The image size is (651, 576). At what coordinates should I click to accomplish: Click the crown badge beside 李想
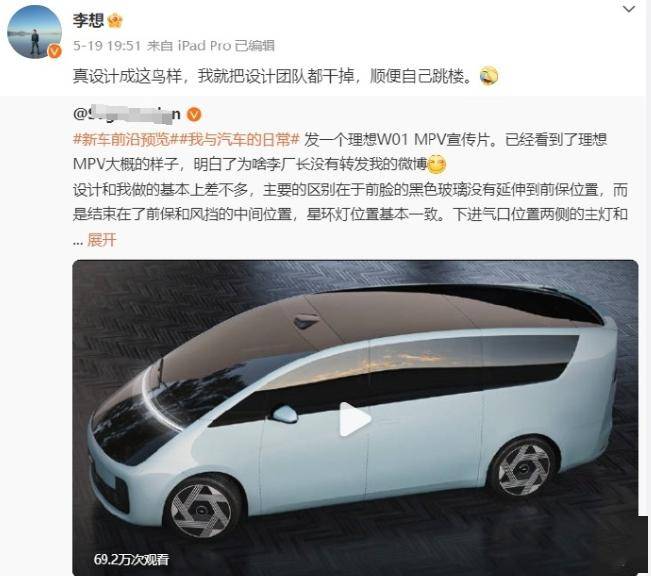click(115, 20)
